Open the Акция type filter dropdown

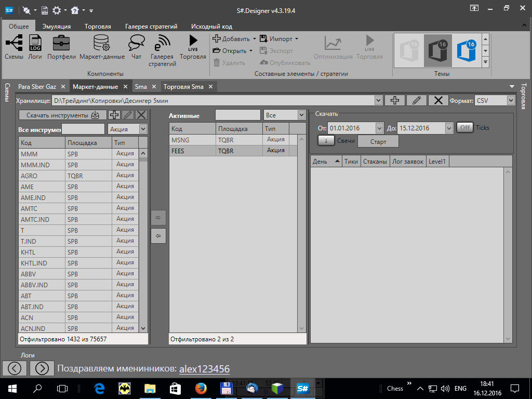[143, 129]
